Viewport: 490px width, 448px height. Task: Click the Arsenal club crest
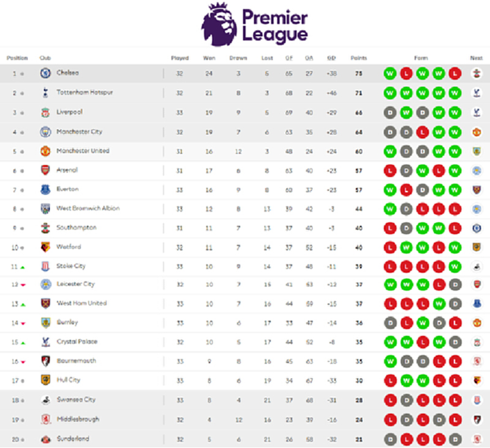point(45,171)
